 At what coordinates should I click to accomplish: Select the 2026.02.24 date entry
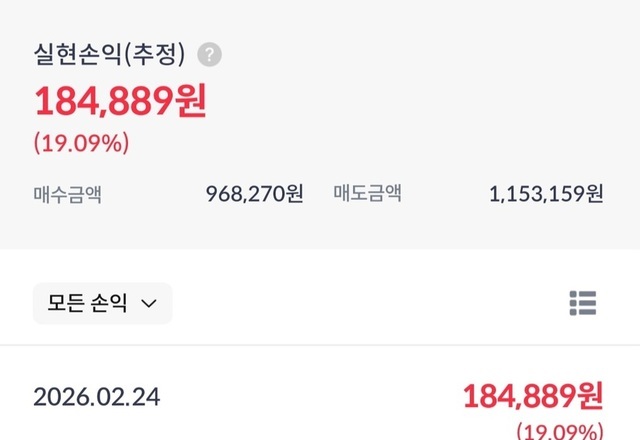pos(96,397)
